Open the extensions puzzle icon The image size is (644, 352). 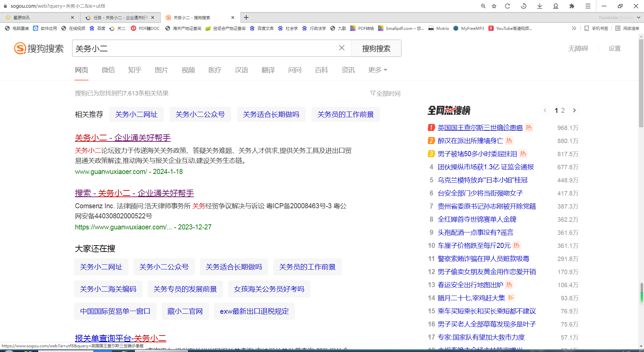point(572,6)
